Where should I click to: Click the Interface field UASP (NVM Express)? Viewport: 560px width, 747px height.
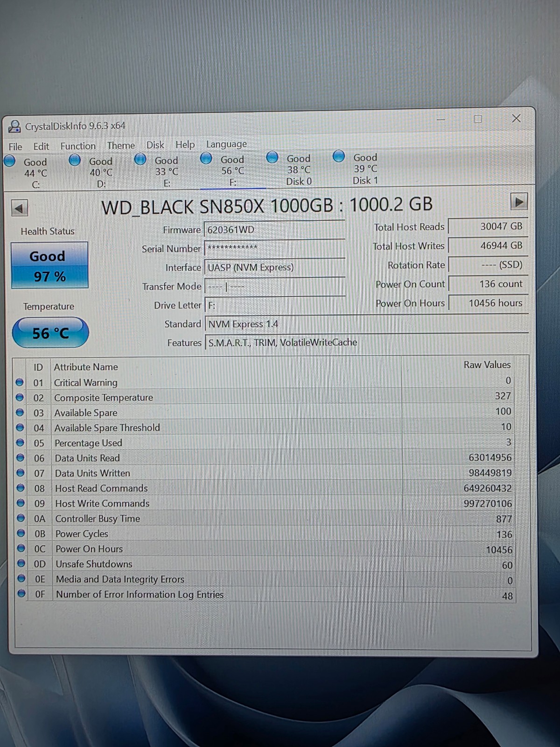pyautogui.click(x=275, y=267)
